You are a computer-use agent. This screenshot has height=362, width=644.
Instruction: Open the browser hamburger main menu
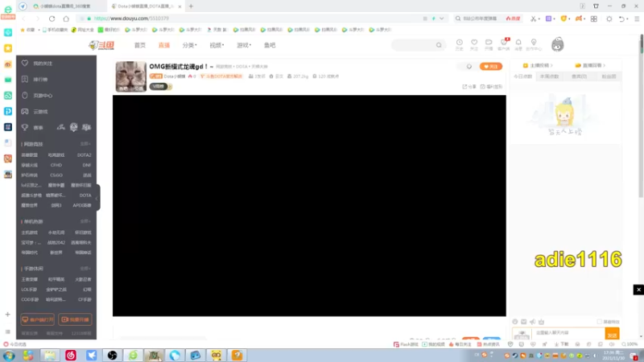637,19
